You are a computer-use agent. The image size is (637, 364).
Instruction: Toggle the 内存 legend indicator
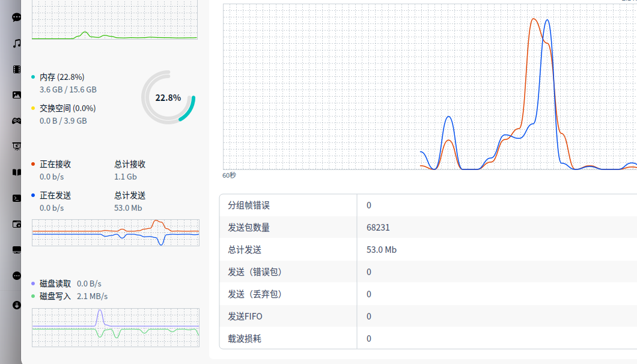(33, 77)
